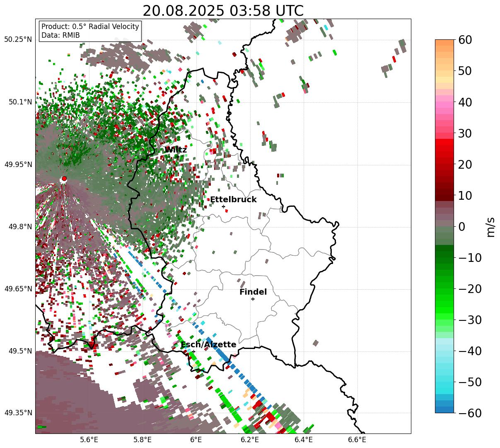Click the 50.1°N latitude tick label
This screenshot has height=448, width=500.
coord(20,102)
